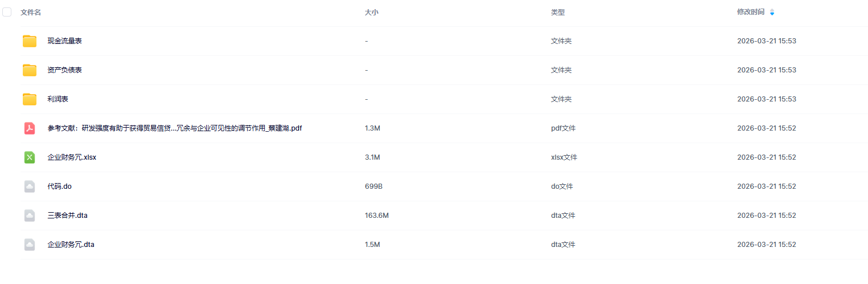Click the 企业财务冗.dta file icon
This screenshot has width=868, height=284.
point(30,245)
